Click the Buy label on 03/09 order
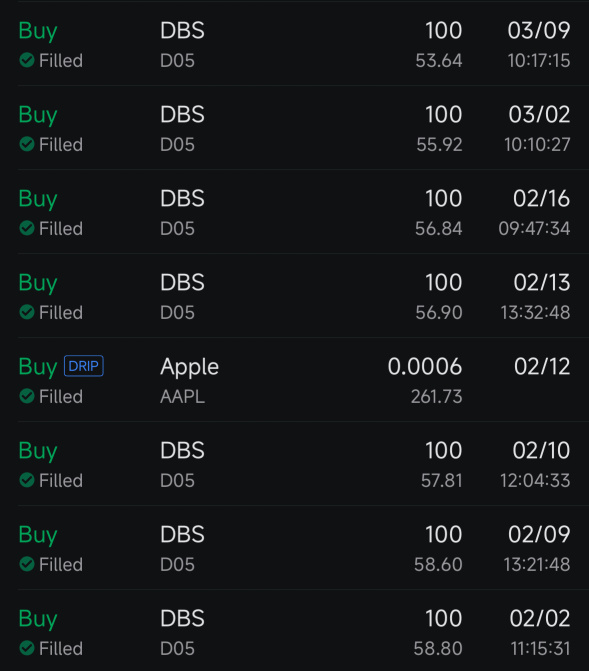The height and width of the screenshot is (671, 589). [38, 32]
